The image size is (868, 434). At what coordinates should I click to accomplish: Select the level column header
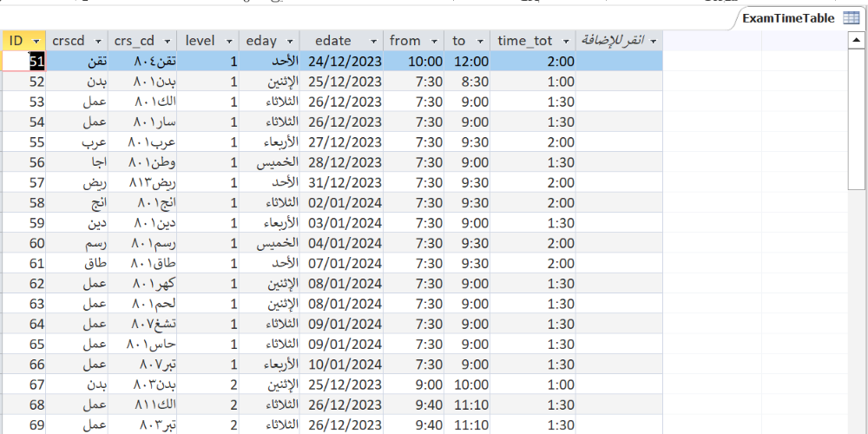[x=208, y=41]
